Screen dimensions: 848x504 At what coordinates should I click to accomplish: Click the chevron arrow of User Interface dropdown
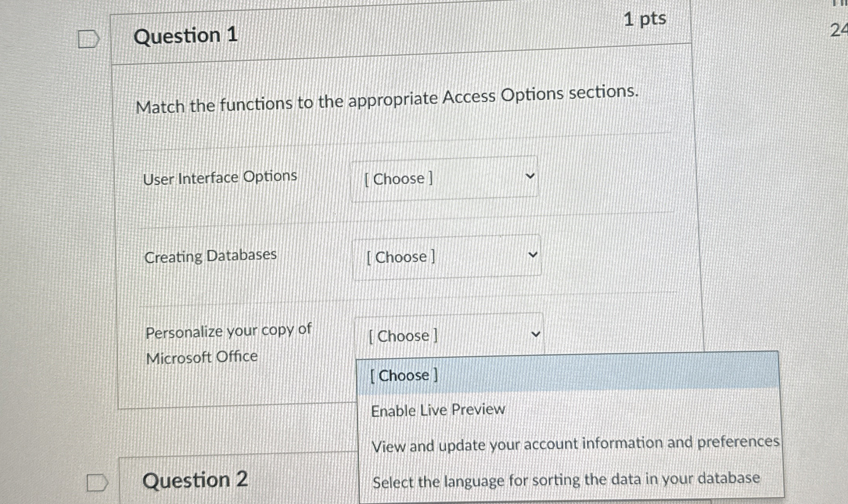530,176
